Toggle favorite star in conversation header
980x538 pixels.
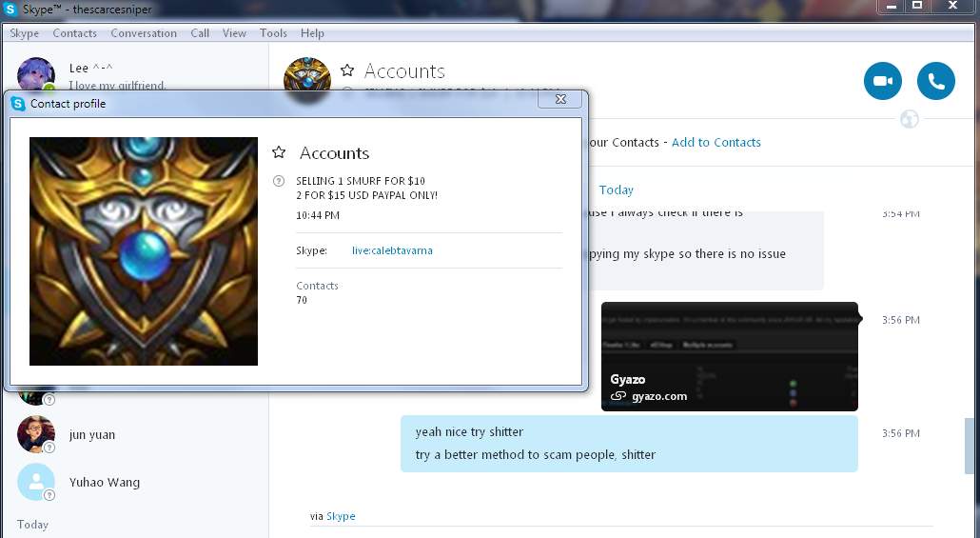pyautogui.click(x=347, y=70)
